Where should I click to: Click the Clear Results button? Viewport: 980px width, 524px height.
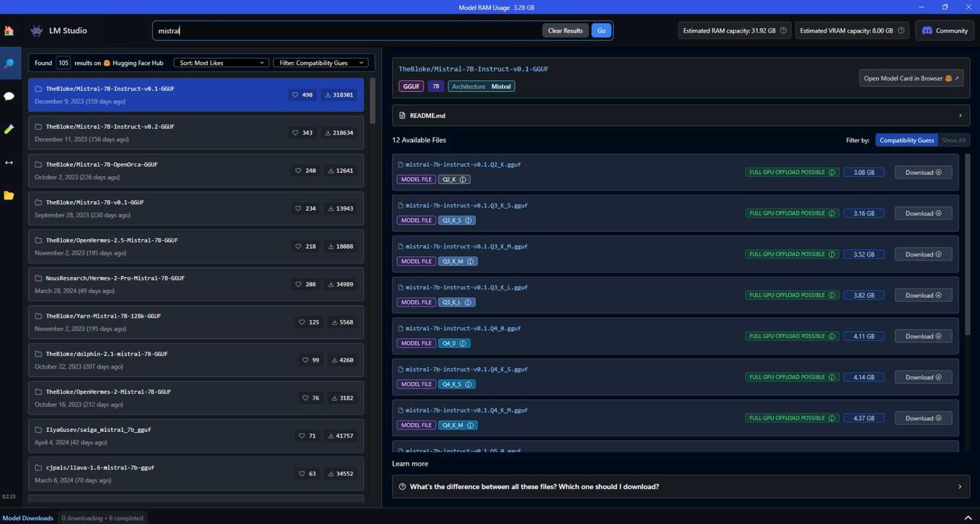[565, 30]
